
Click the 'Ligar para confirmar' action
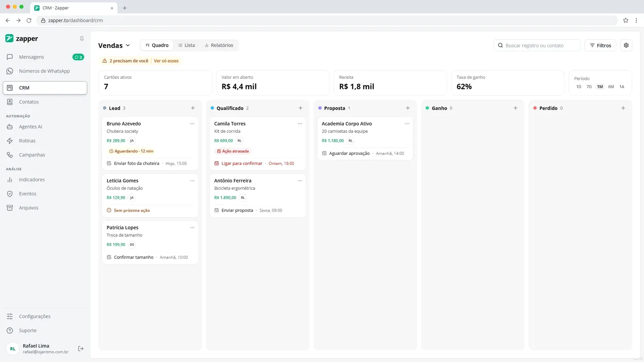pos(242,164)
